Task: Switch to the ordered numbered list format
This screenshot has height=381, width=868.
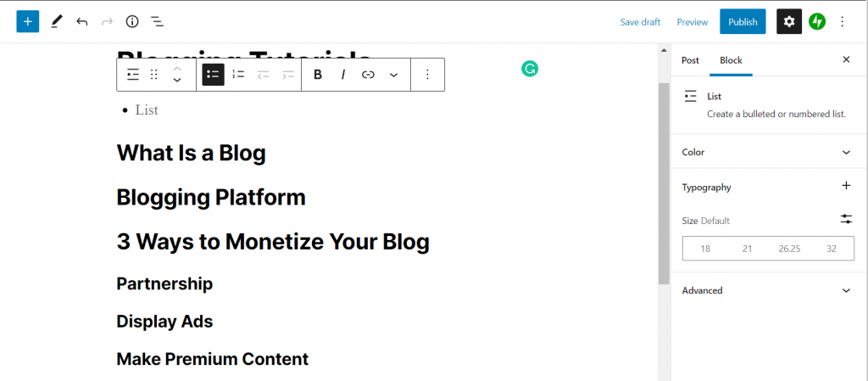Action: (238, 75)
